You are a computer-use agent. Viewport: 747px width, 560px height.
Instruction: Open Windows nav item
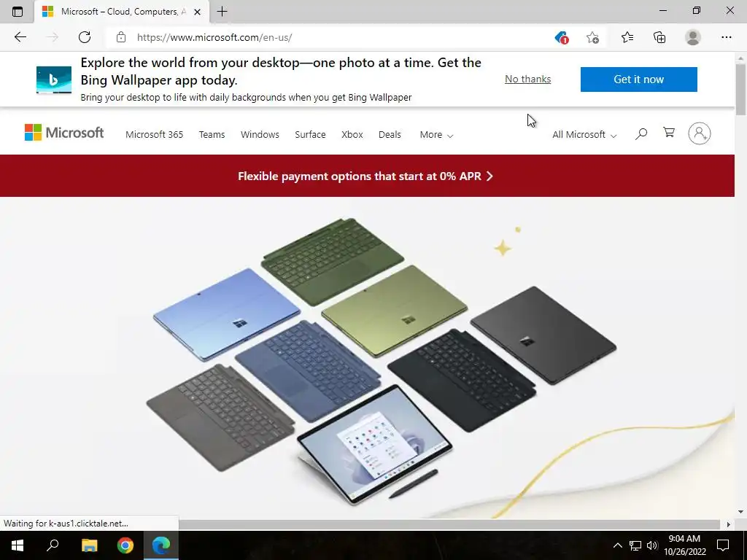[x=260, y=135]
